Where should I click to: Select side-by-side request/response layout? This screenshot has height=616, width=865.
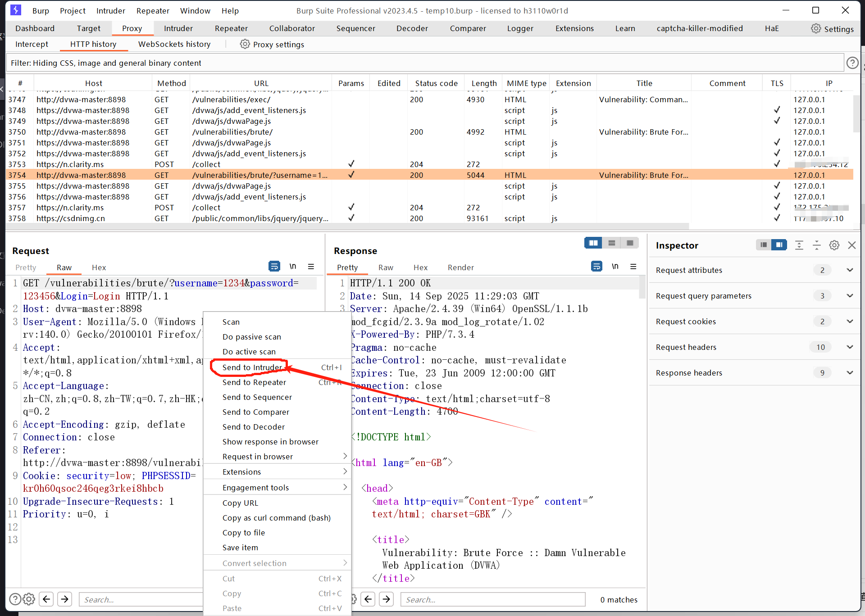point(593,243)
